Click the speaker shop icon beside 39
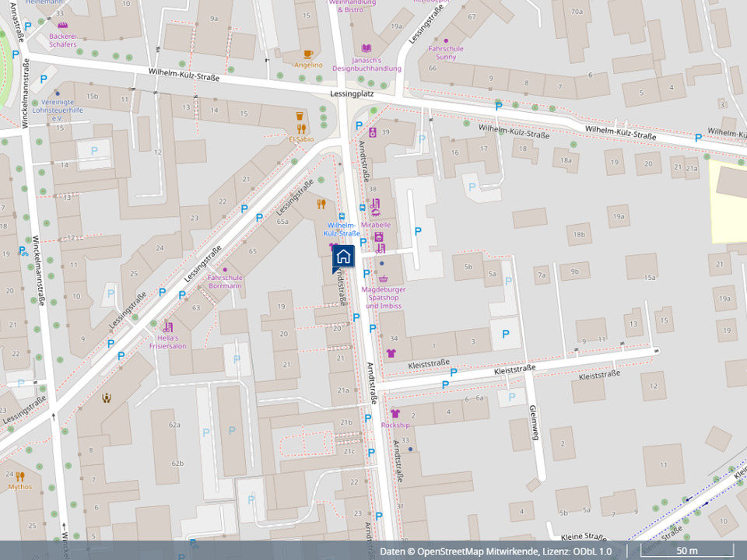Image resolution: width=747 pixels, height=560 pixels. coord(373,133)
